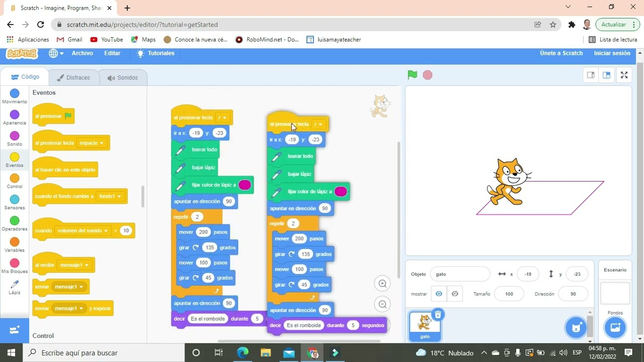The height and width of the screenshot is (362, 644).
Task: Open Tutoriales from the menu bar
Action: pos(155,53)
